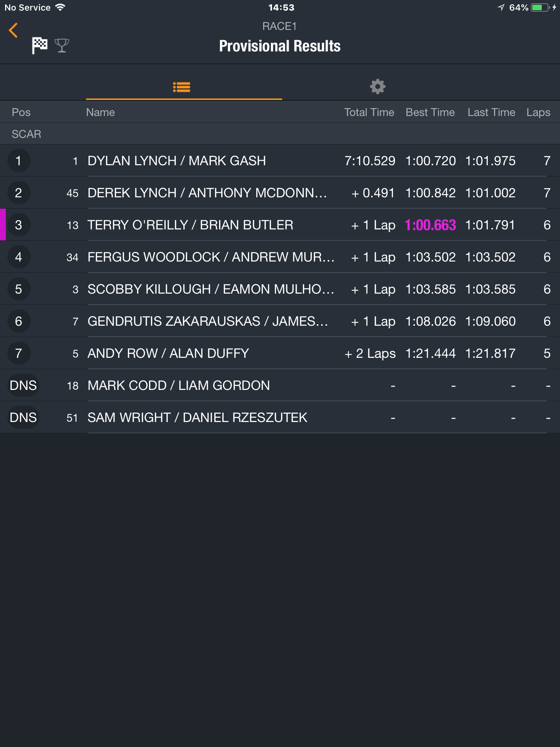The image size is (560, 747).
Task: Click the Laps column header
Action: [x=538, y=112]
